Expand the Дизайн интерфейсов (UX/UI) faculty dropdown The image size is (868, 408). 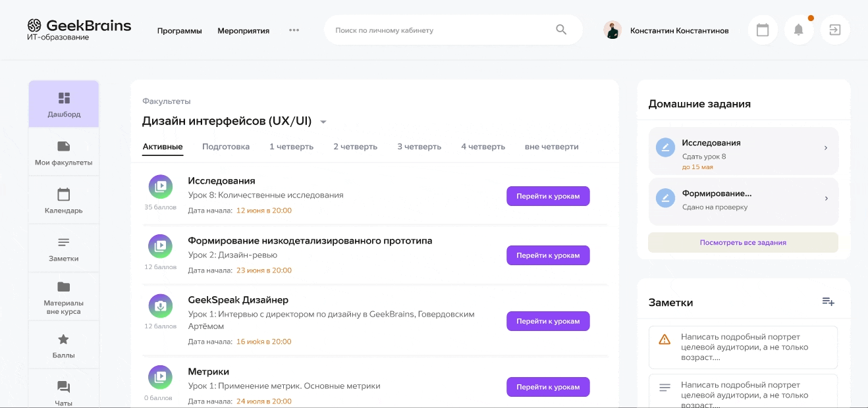point(323,121)
